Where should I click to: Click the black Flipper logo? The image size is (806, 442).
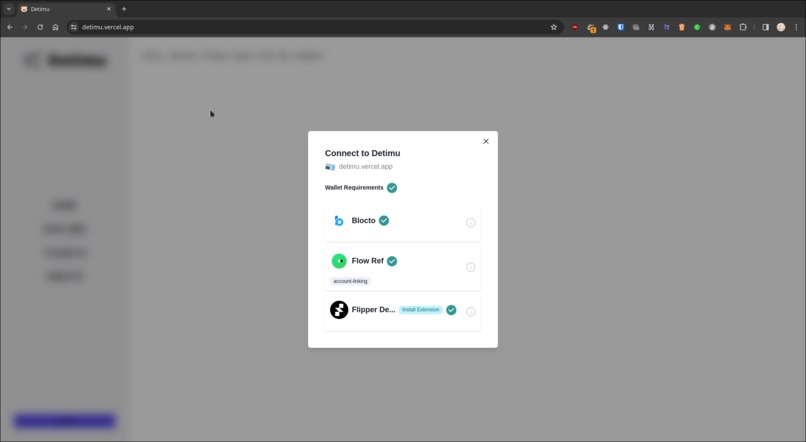(339, 310)
